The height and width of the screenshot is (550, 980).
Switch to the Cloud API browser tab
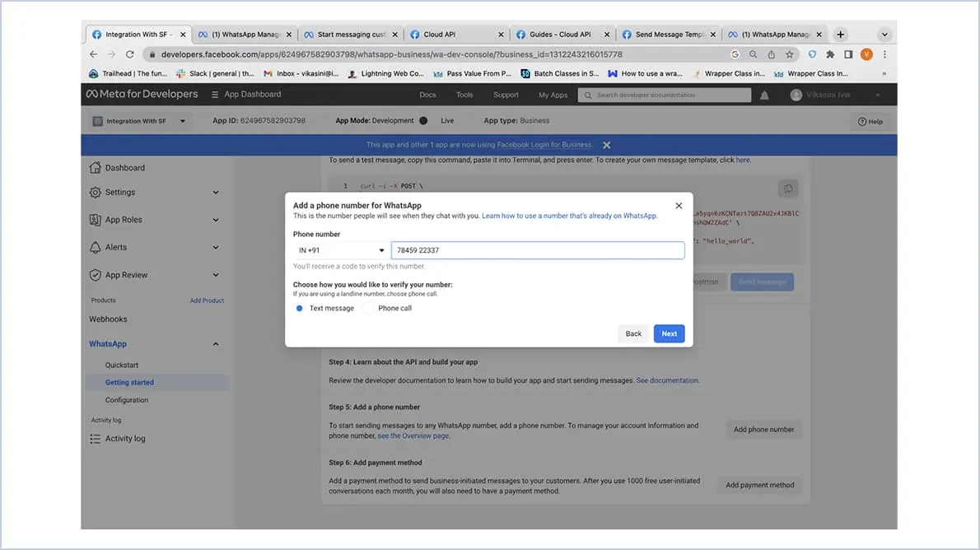coord(457,35)
